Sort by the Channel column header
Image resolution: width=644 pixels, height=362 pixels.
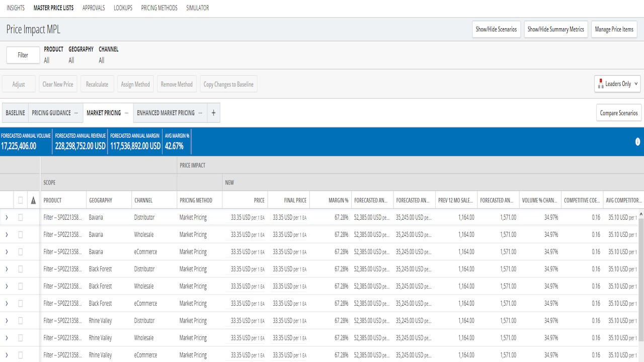(x=154, y=200)
